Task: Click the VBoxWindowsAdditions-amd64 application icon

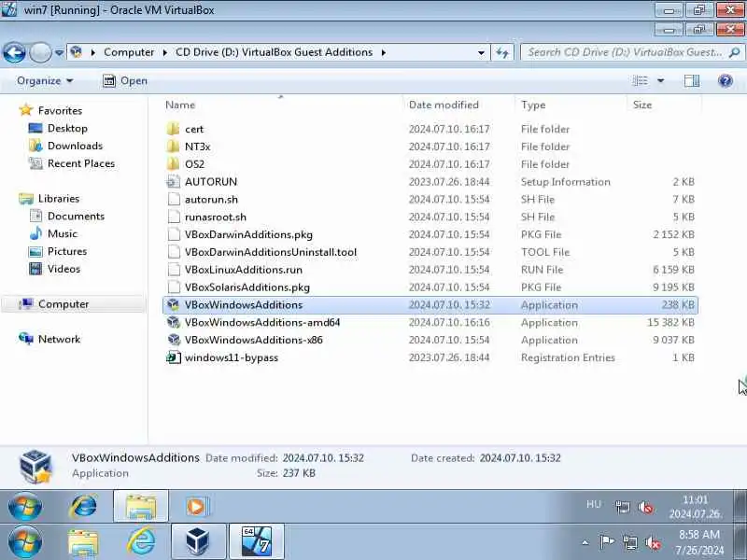Action: [174, 322]
